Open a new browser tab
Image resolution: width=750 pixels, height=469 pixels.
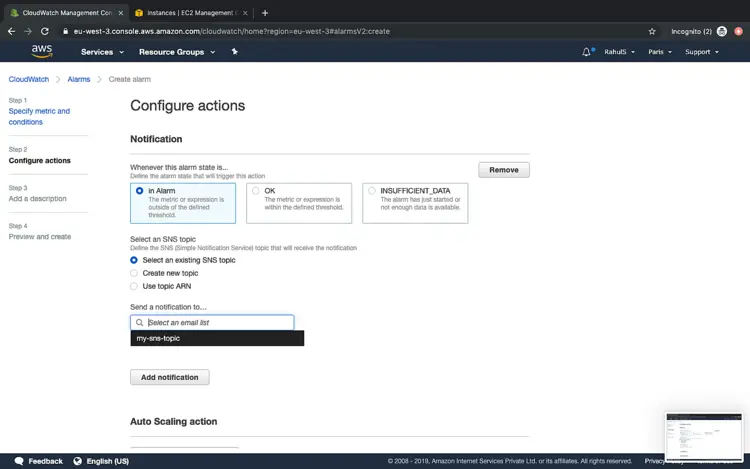coord(265,13)
